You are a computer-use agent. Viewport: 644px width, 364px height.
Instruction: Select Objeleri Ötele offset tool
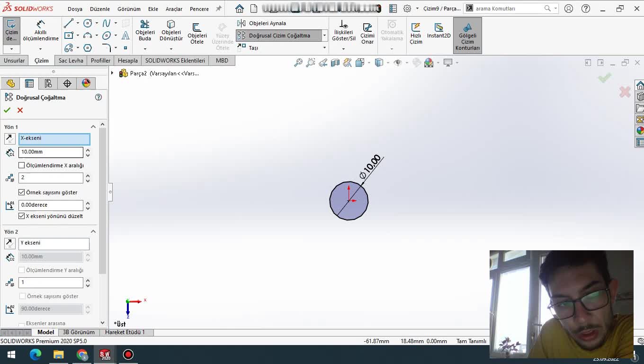pos(197,33)
